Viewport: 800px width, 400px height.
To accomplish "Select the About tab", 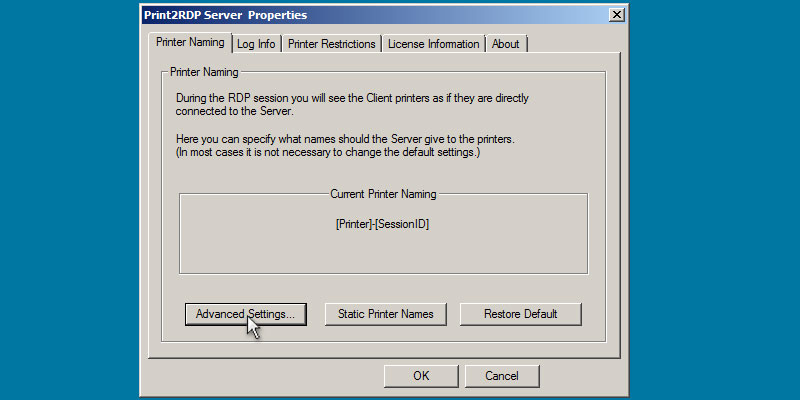I will coord(505,44).
